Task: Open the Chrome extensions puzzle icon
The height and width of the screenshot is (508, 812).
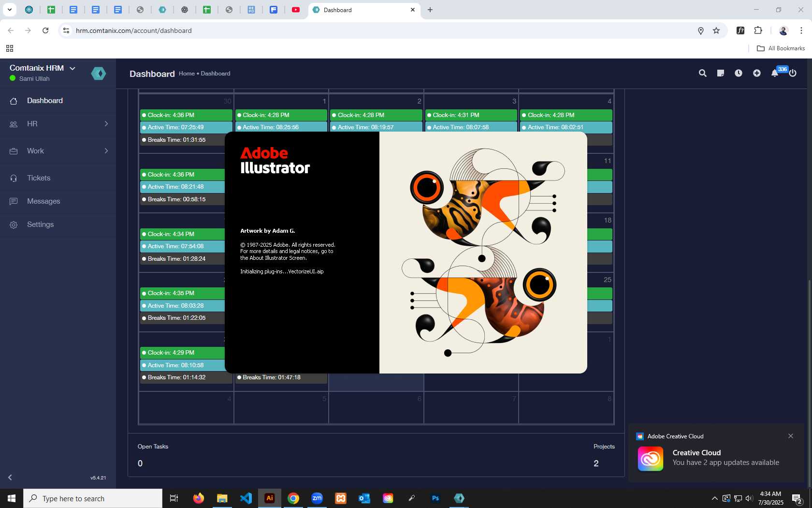Action: 758,30
